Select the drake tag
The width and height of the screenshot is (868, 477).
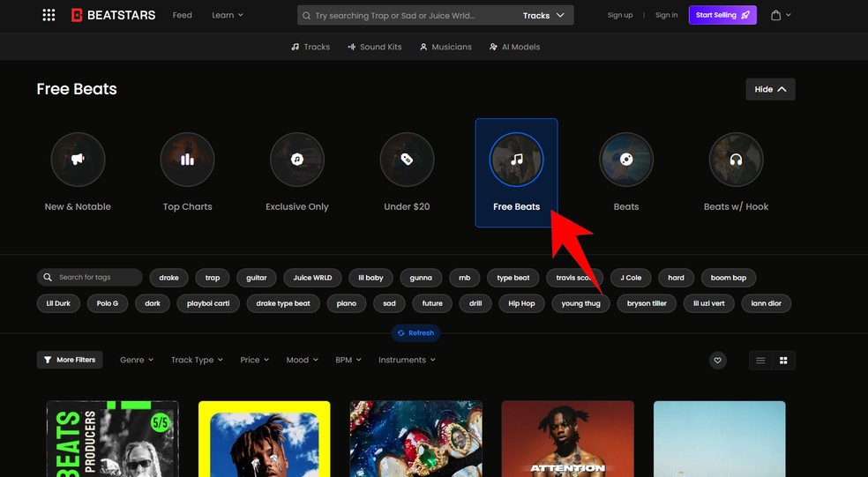pos(168,278)
